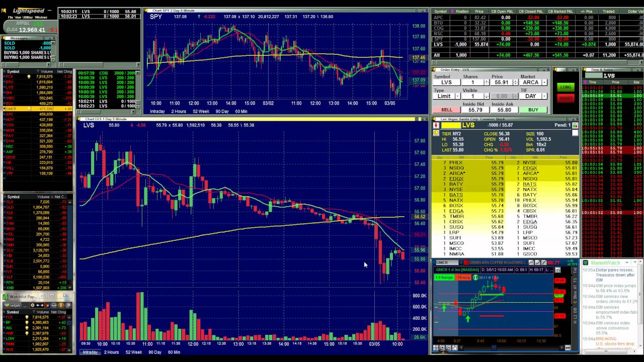Select 2 Hours tab on LVS chart
The image size is (644, 362).
[111, 352]
